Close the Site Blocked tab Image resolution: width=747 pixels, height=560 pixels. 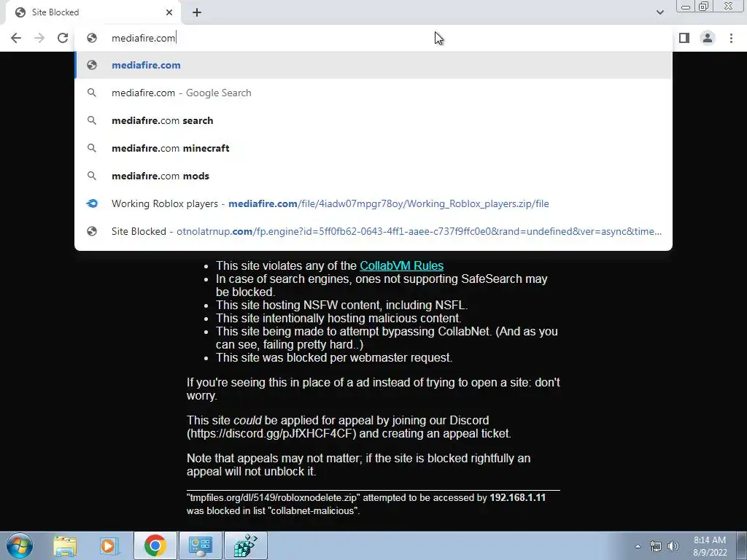(x=169, y=12)
